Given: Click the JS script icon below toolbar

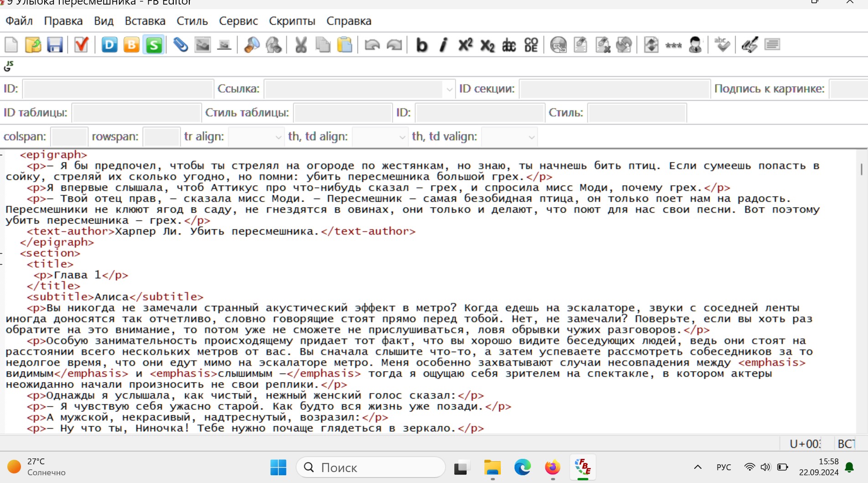Looking at the screenshot, I should click(9, 67).
